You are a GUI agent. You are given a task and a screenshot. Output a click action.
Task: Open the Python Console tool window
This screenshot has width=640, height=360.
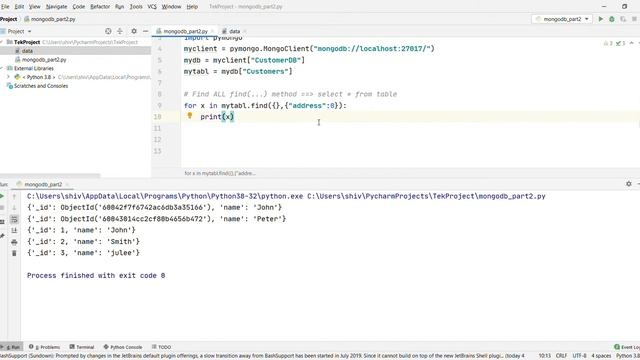123,347
